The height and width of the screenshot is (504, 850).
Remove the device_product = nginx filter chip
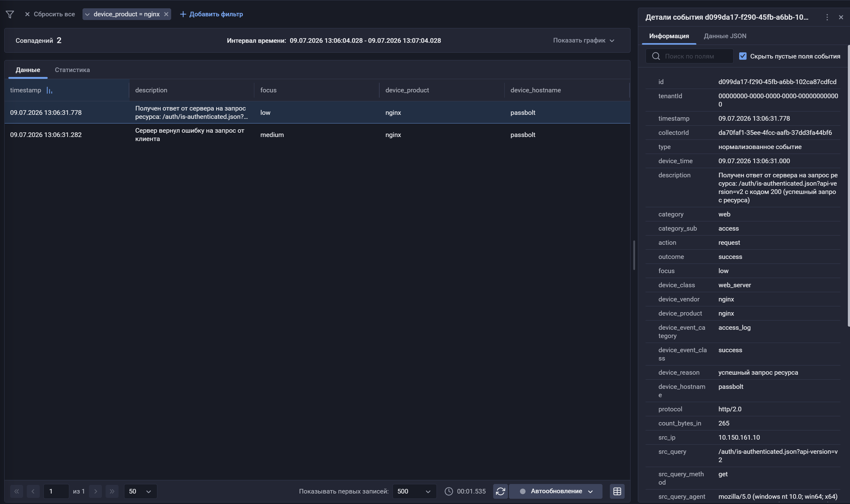[x=166, y=14]
